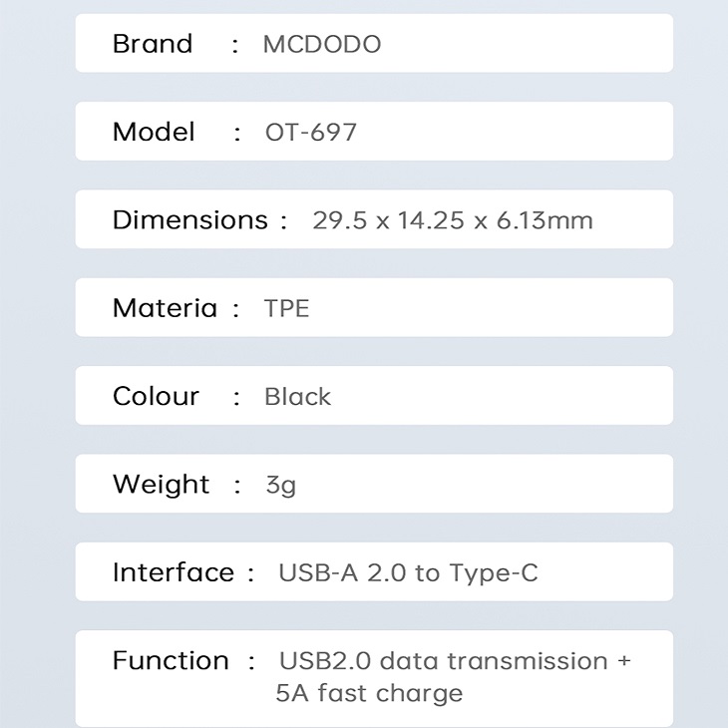Click the colon after the Weight label

click(x=237, y=486)
